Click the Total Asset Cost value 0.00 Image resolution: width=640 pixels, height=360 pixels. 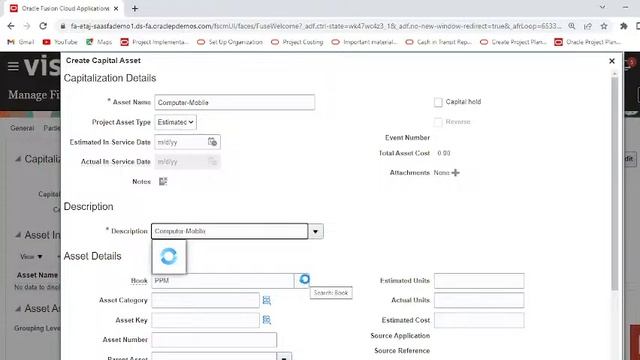click(444, 153)
